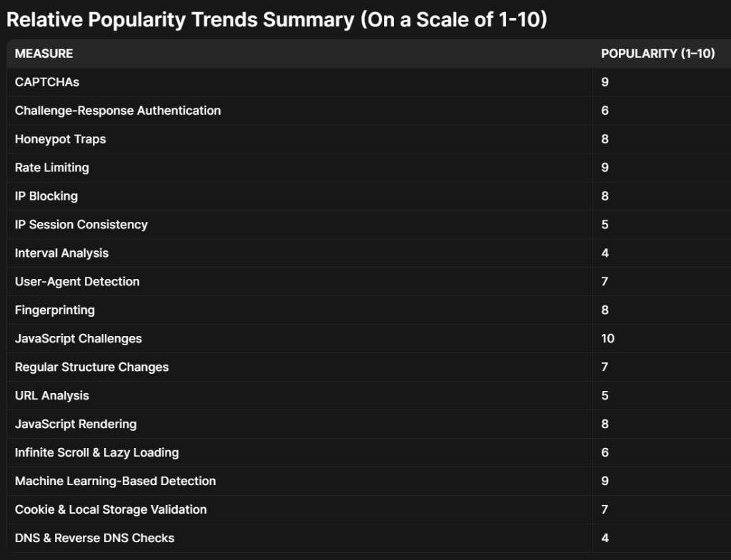Select the Honeypot Traps measure

pyautogui.click(x=61, y=139)
